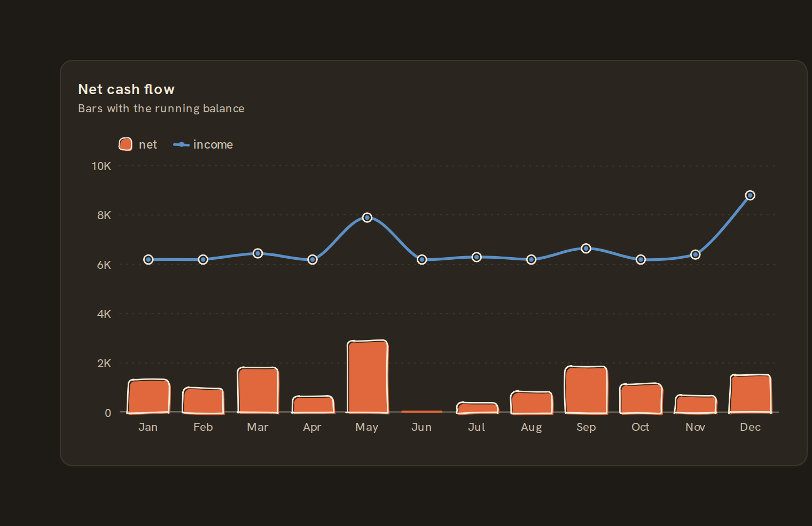Select the thin June net bar
812x526 pixels.
(x=422, y=412)
